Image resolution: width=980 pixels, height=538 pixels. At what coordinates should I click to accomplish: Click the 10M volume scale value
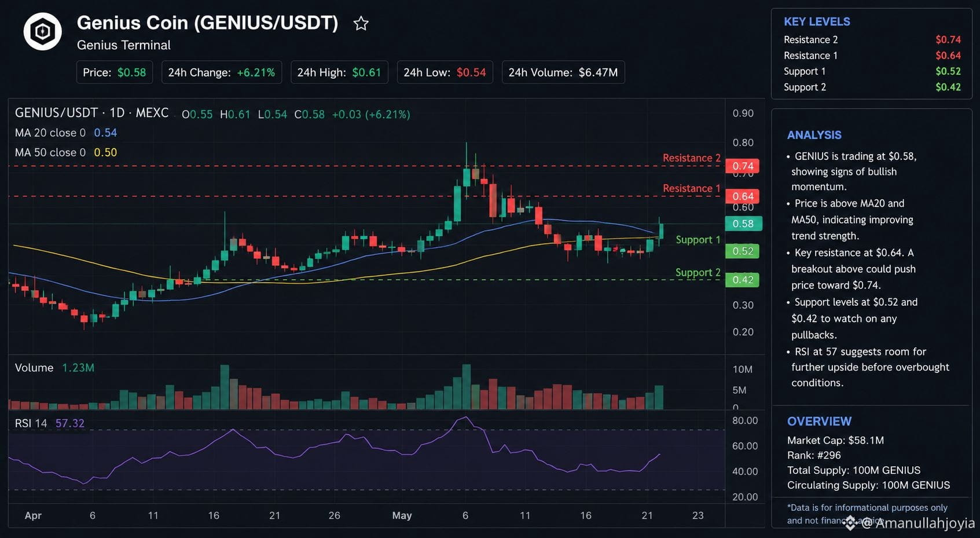(743, 369)
